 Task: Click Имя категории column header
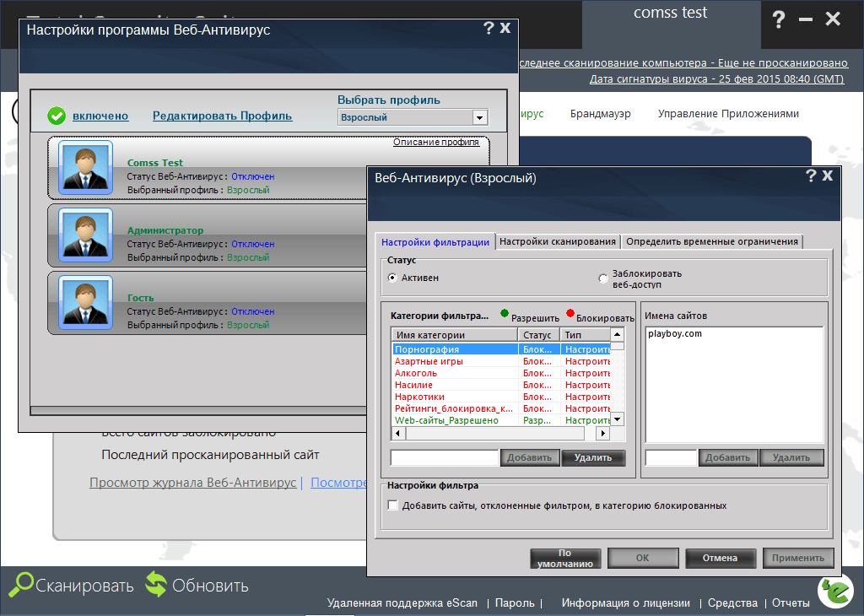pos(455,334)
